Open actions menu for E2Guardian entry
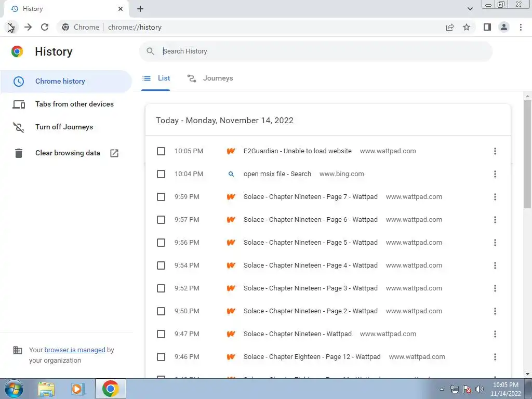 click(495, 151)
